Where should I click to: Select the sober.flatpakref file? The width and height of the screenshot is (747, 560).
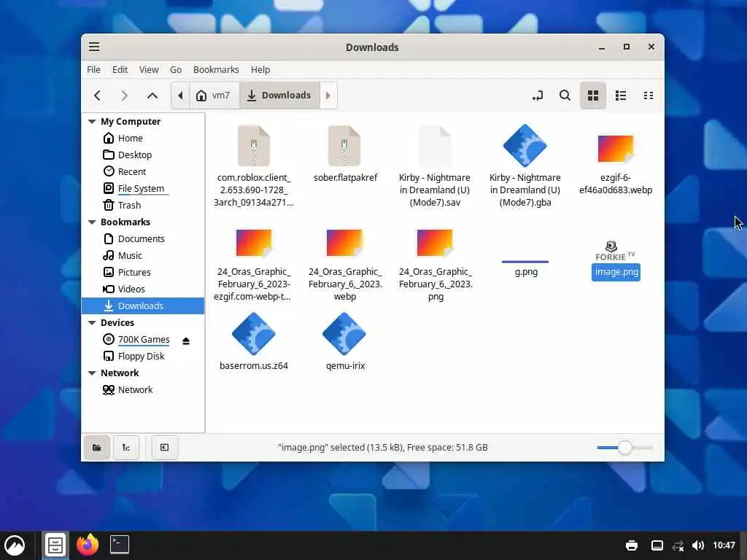(345, 153)
